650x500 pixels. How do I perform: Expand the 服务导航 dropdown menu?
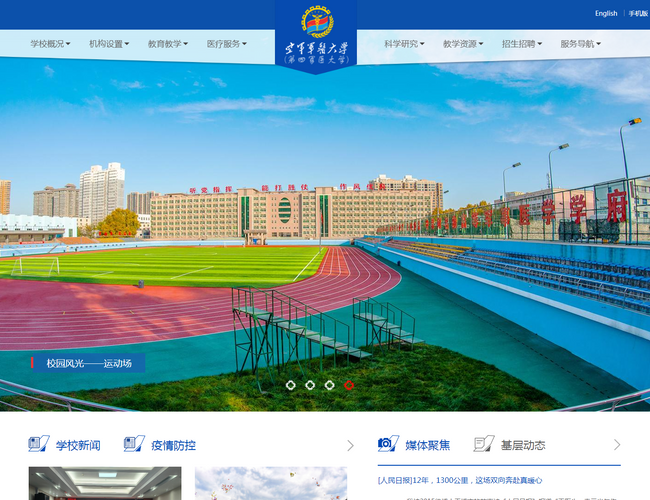tap(581, 44)
